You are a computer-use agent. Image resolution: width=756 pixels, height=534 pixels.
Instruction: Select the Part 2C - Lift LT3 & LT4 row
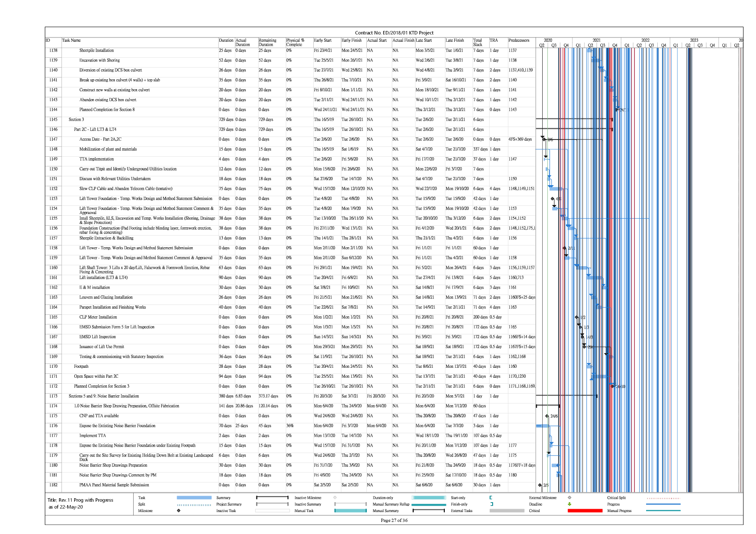click(x=95, y=130)
